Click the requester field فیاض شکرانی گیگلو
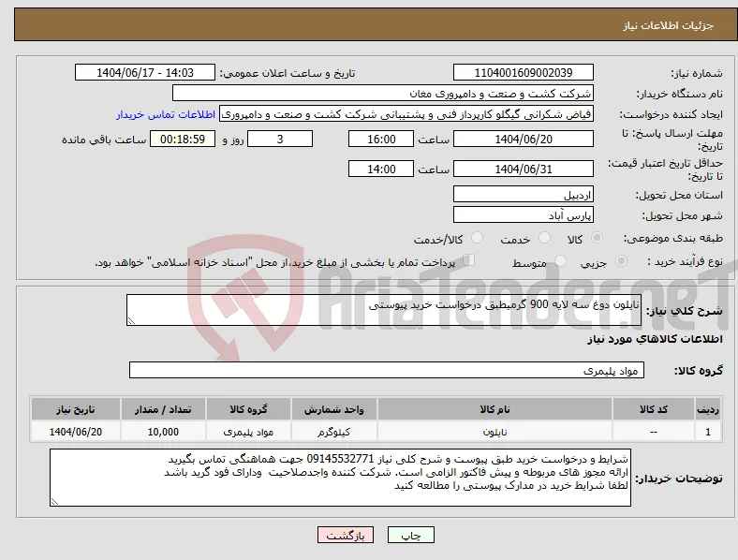 tap(406, 114)
